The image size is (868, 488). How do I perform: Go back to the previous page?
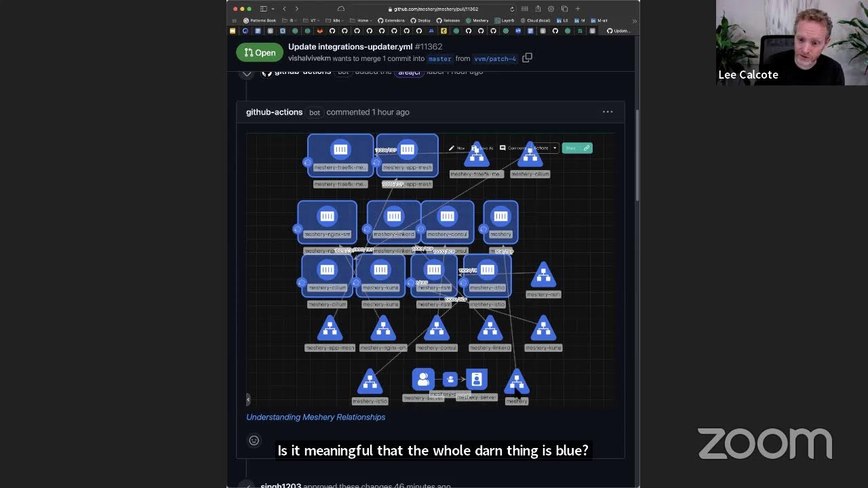coord(284,9)
